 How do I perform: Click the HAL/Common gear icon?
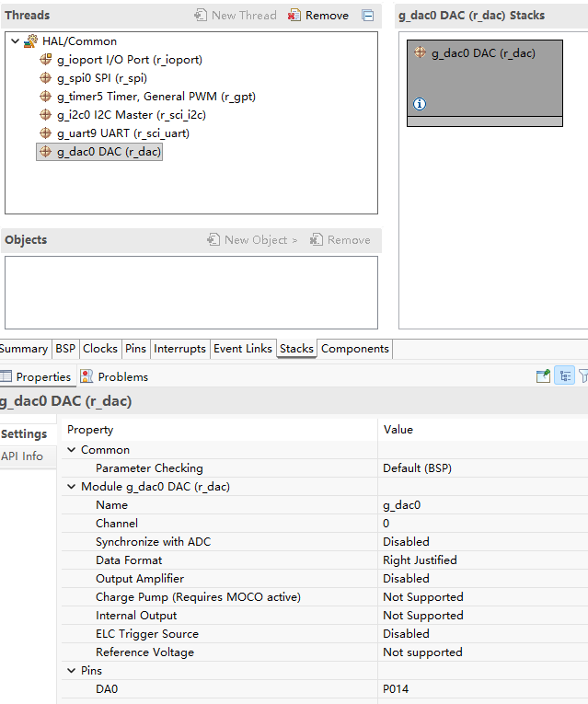click(30, 41)
